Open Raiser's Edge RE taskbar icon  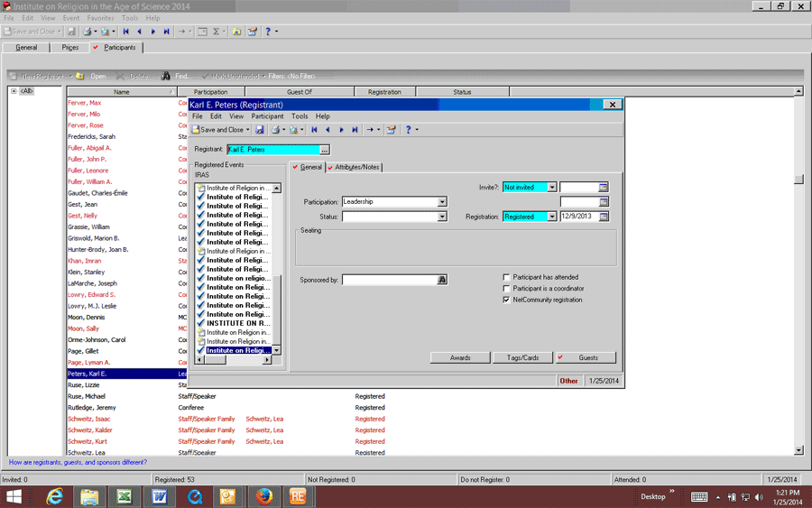[x=298, y=496]
